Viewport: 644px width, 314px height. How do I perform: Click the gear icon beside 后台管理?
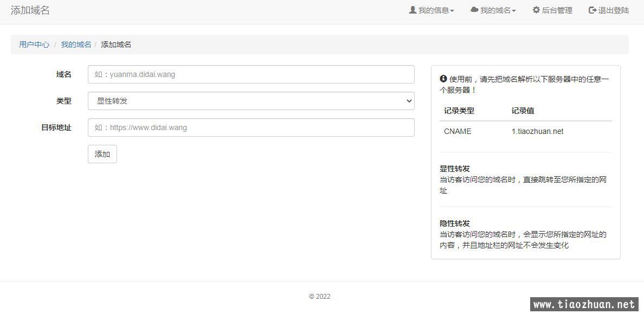coord(536,10)
